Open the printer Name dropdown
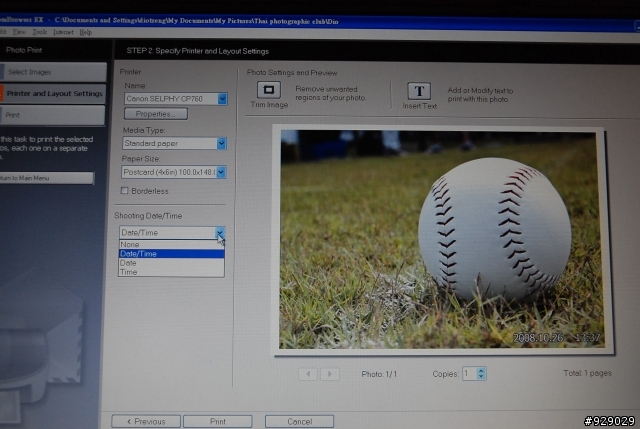The width and height of the screenshot is (640, 429). (x=222, y=99)
